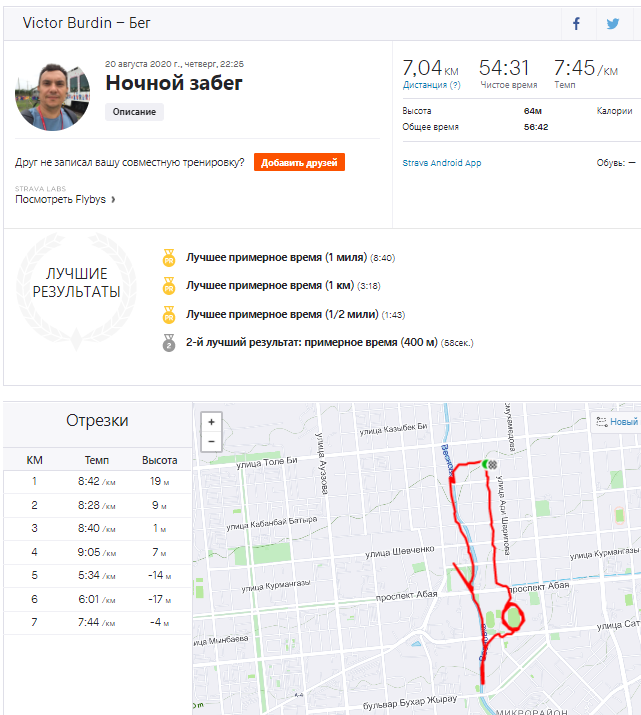
Task: Click the 1 km best effort medal
Action: click(169, 285)
